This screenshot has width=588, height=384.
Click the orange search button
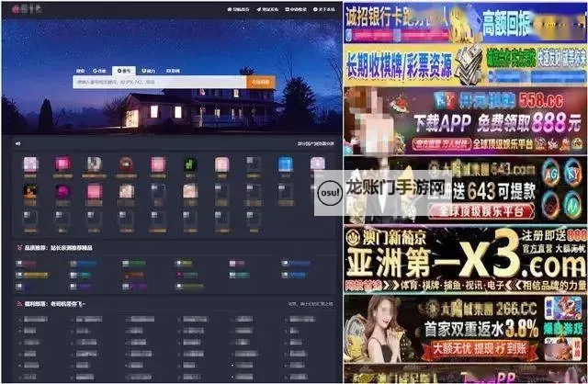point(261,82)
